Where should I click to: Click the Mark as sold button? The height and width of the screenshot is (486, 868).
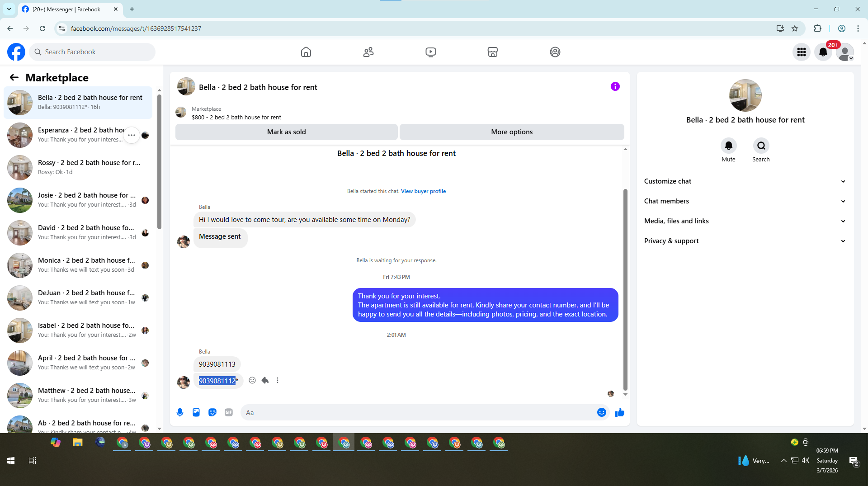click(x=287, y=132)
